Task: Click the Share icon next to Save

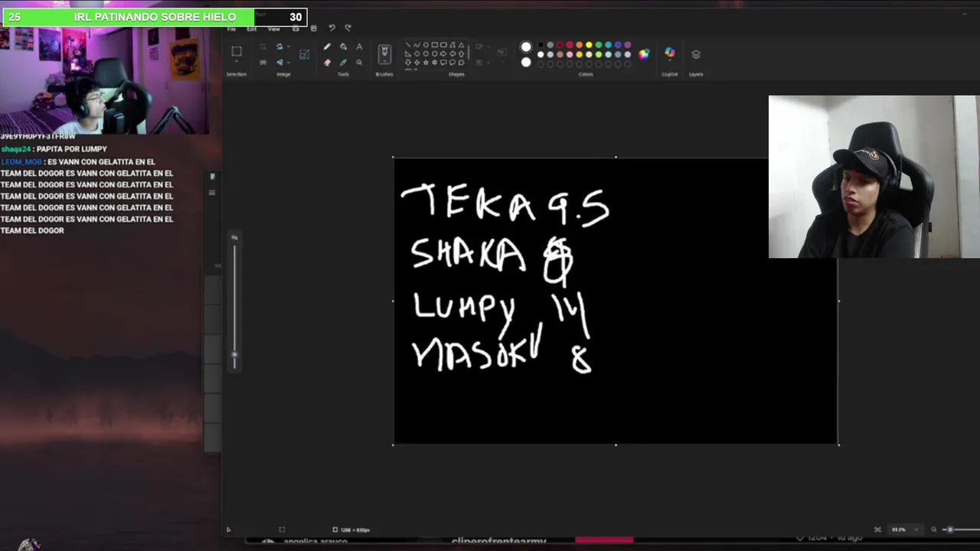Action: [314, 28]
